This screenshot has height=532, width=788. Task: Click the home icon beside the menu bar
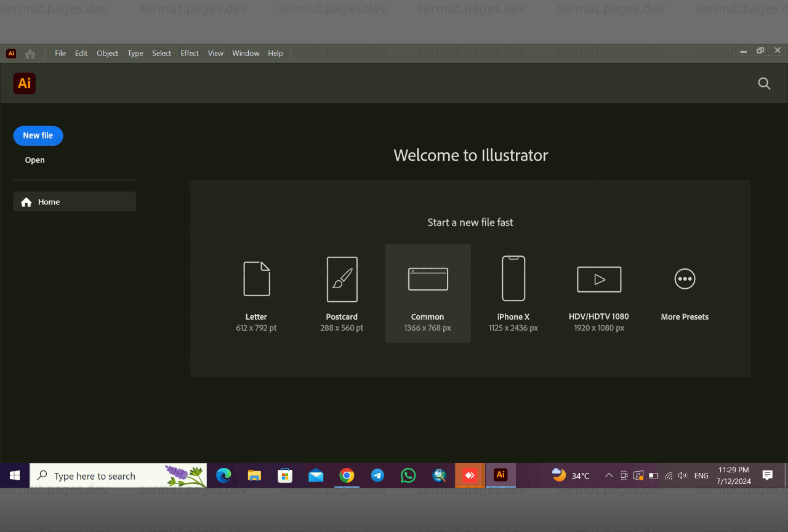pyautogui.click(x=30, y=54)
